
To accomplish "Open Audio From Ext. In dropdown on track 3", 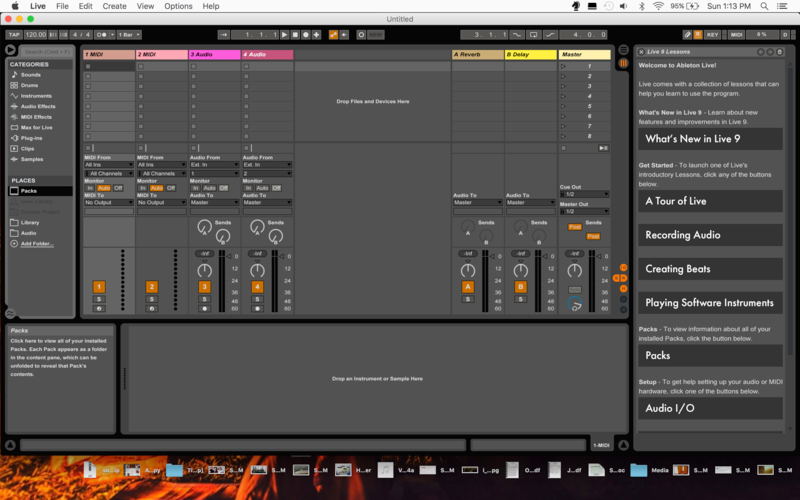I will 214,165.
